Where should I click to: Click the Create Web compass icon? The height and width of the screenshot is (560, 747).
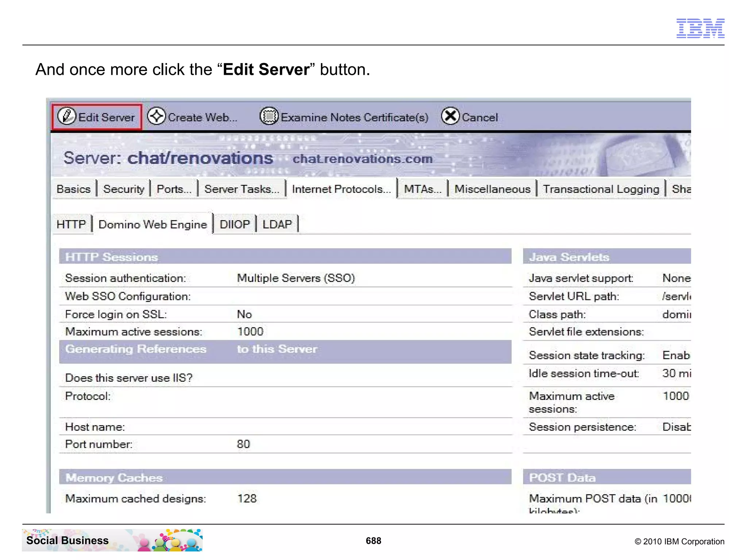click(x=156, y=117)
